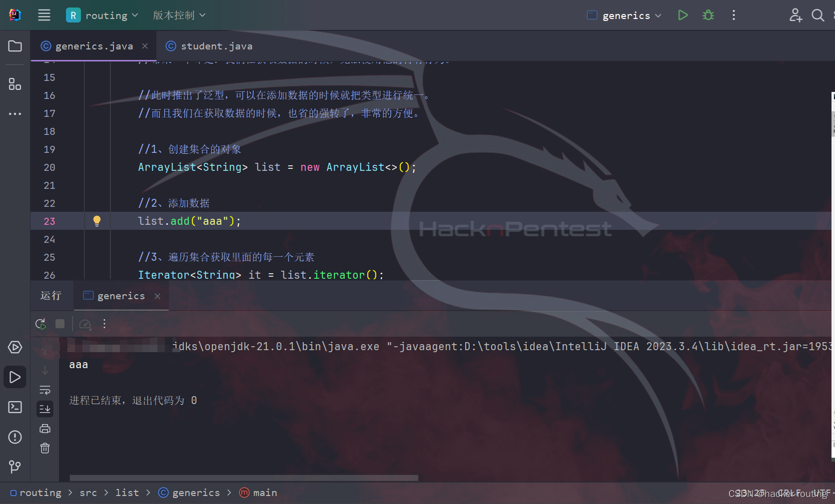
Task: Click the lightbulb quick-fix icon on line 23
Action: [x=97, y=221]
